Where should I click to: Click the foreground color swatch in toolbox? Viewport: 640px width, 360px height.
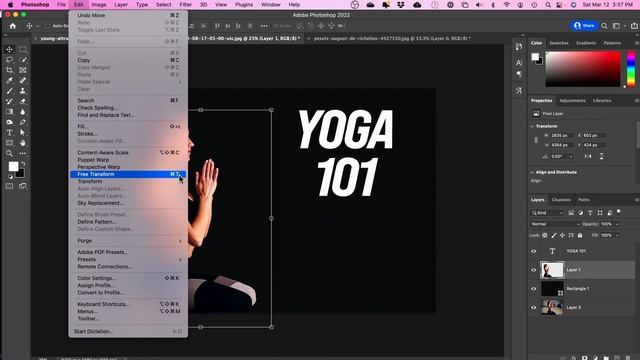[13, 166]
